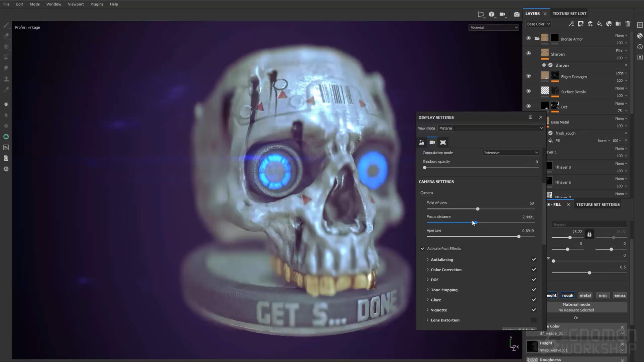The image size is (644, 362).
Task: Click the video camera icon above viewport
Action: click(502, 14)
